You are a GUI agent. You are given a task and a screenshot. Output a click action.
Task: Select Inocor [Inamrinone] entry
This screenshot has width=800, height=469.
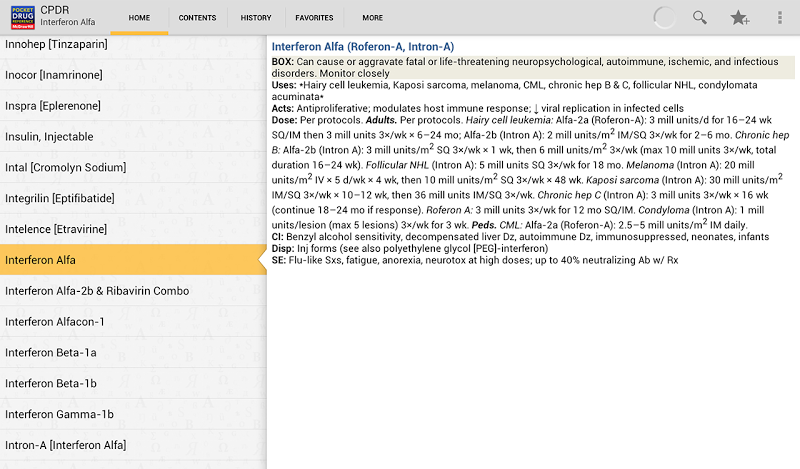point(133,75)
